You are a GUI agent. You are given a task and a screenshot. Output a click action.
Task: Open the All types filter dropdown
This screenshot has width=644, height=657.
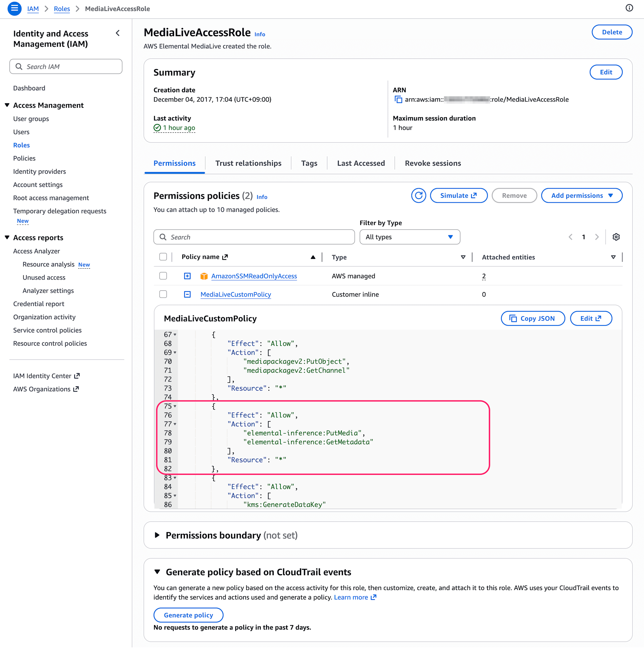[x=409, y=237]
